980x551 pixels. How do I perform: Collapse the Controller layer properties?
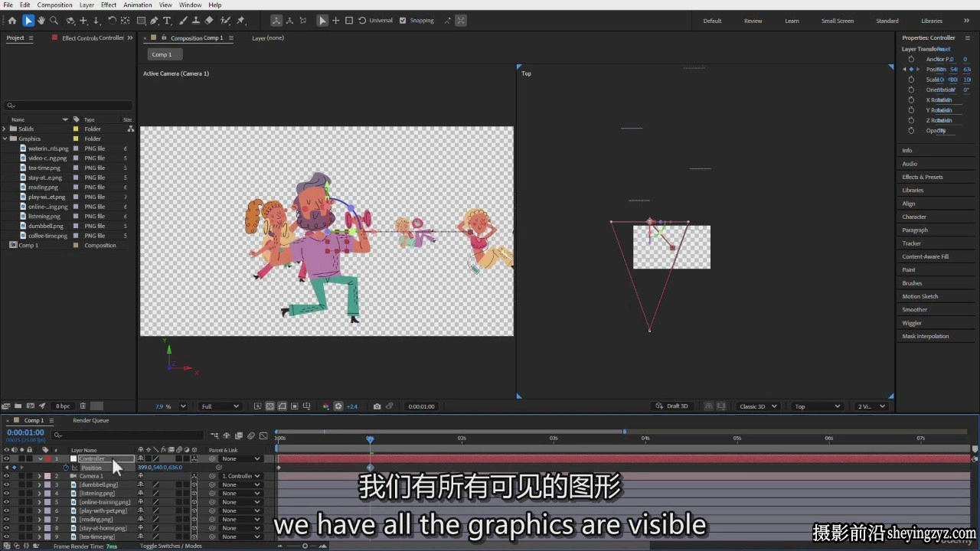pyautogui.click(x=40, y=458)
